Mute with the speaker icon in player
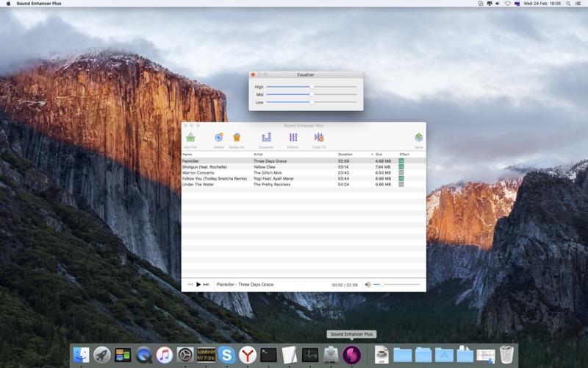588x368 pixels. pos(368,285)
